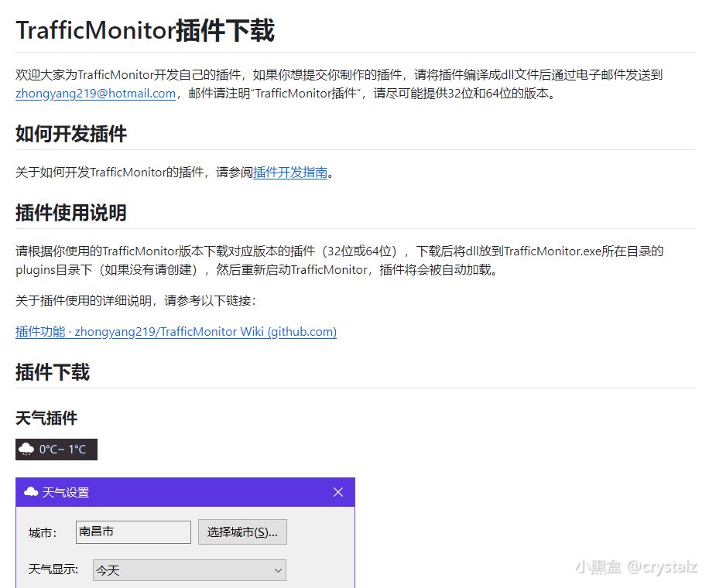Image resolution: width=709 pixels, height=588 pixels.
Task: Click the cloud icon in 天气设置 title bar
Action: click(x=31, y=492)
